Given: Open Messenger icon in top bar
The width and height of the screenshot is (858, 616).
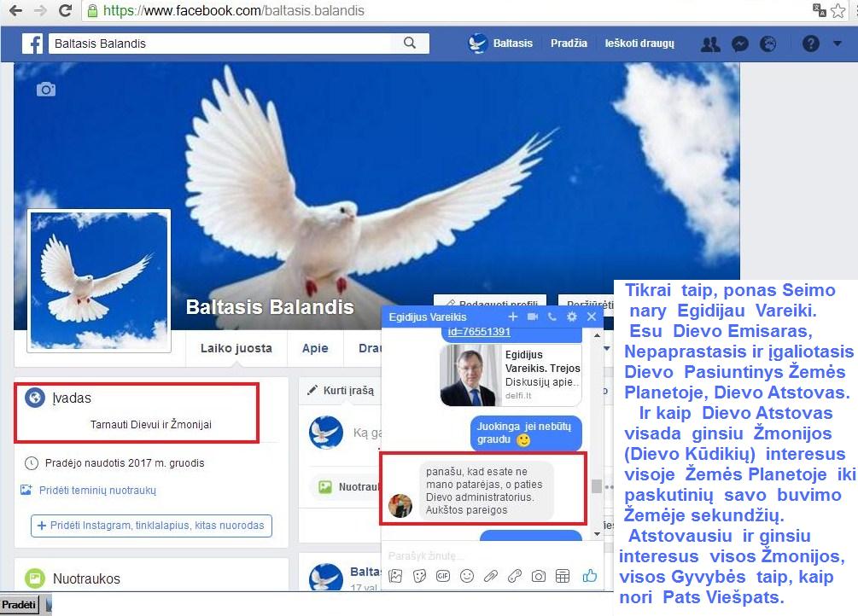Looking at the screenshot, I should [740, 44].
